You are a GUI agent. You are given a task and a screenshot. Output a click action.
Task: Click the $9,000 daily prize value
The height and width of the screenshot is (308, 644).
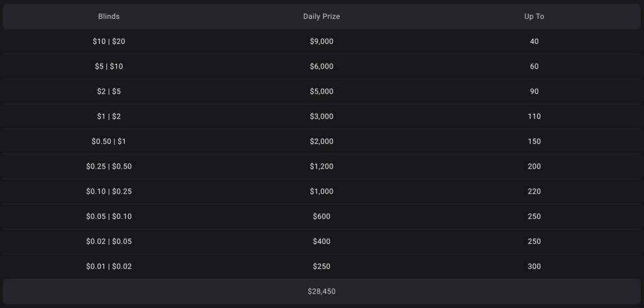[x=321, y=41]
